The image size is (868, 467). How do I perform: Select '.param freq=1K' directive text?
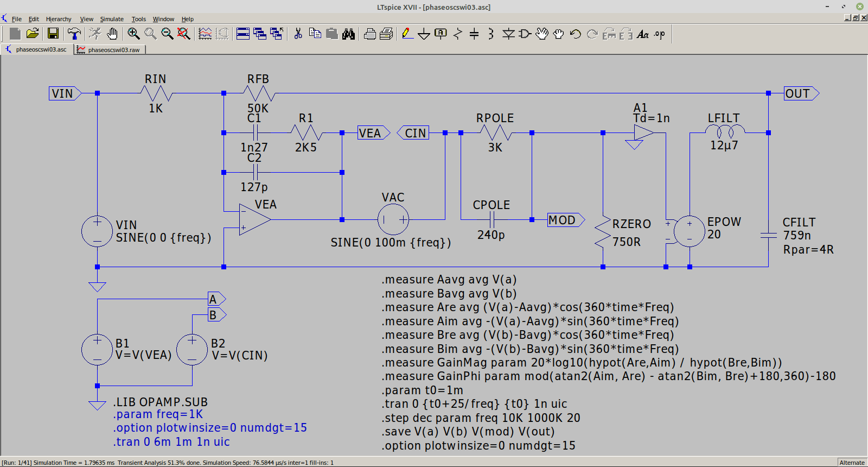point(158,414)
